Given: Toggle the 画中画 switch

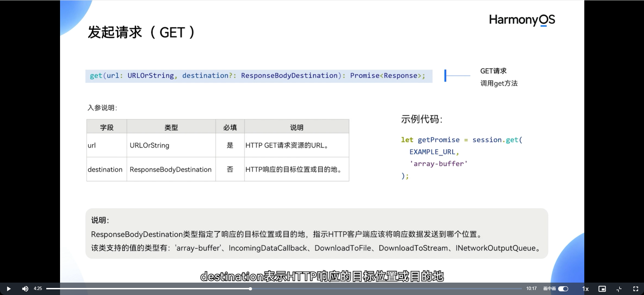Looking at the screenshot, I should click(563, 289).
